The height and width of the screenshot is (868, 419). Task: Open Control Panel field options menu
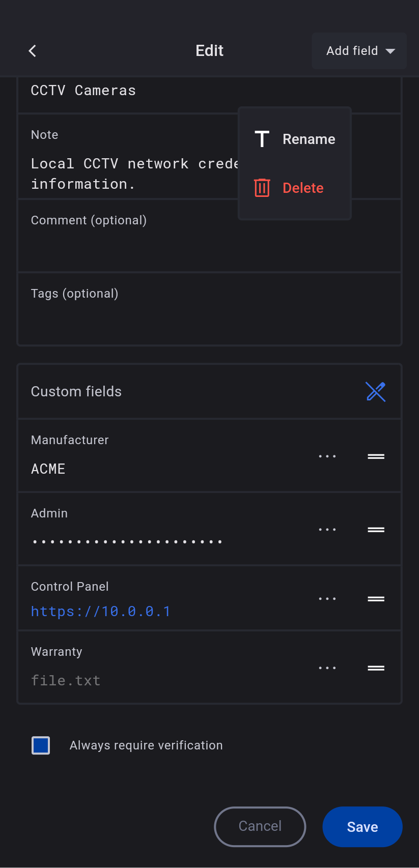327,599
